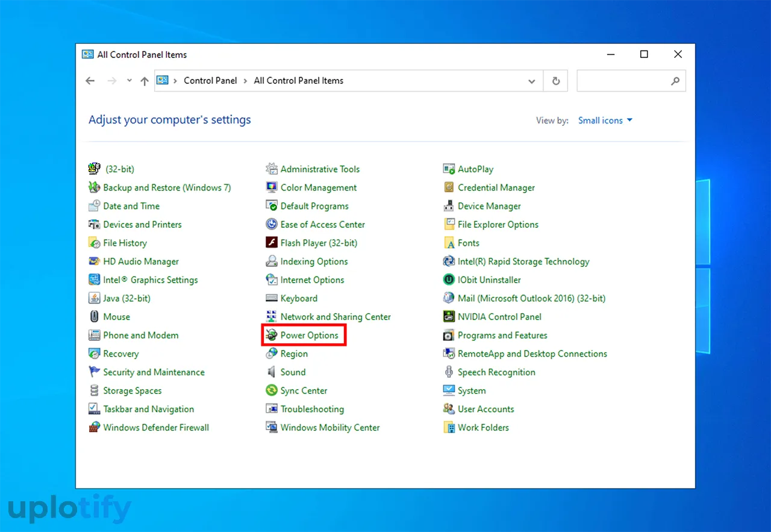Open the Taskbar and Navigation link
Screen dimensions: 771x532
click(149, 409)
